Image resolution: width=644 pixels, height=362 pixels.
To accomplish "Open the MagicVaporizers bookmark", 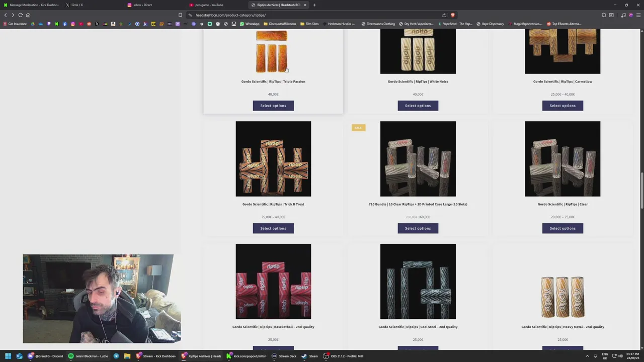I will [x=525, y=24].
